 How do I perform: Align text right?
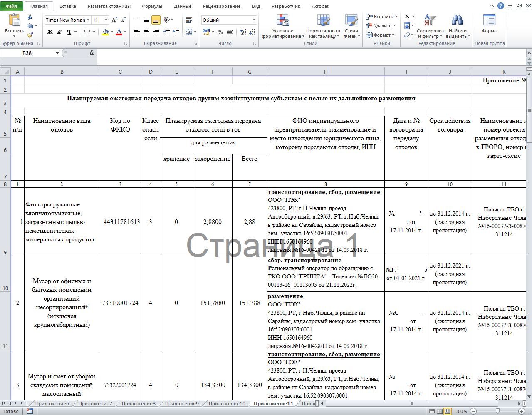[x=156, y=32]
